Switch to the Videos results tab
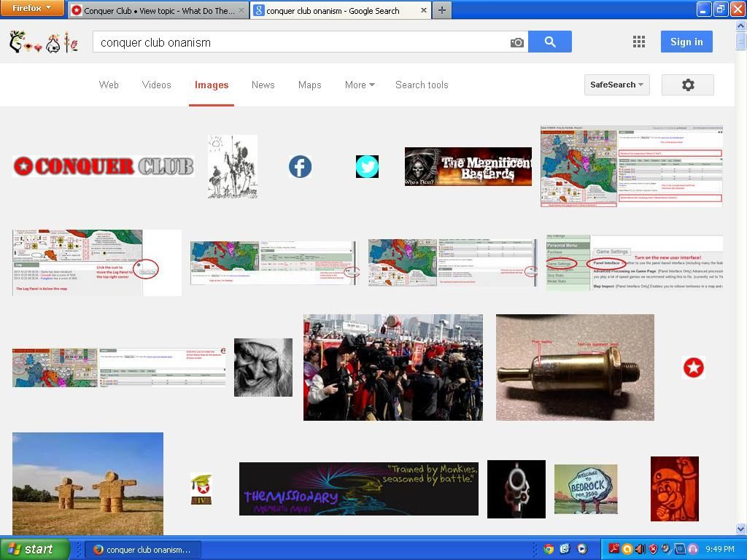 [156, 85]
